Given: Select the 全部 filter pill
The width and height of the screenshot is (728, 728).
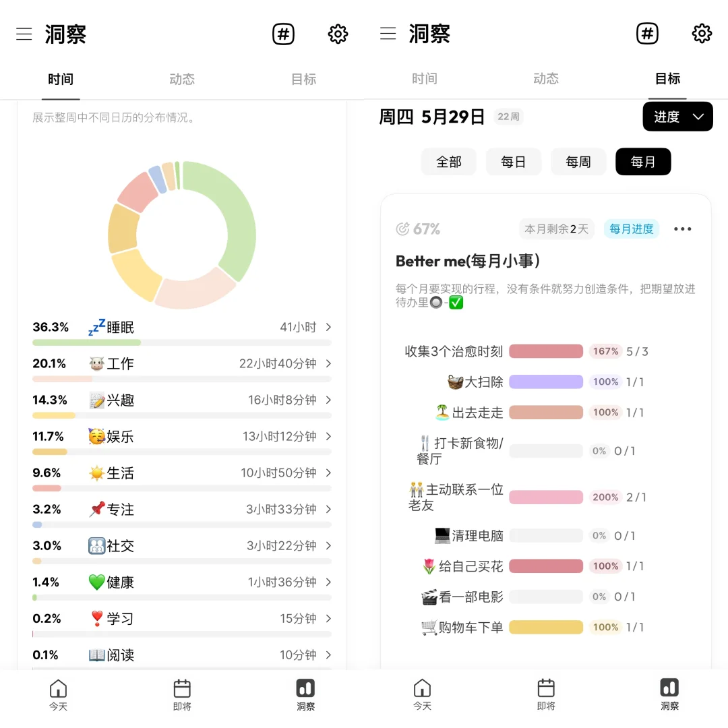Looking at the screenshot, I should 448,162.
